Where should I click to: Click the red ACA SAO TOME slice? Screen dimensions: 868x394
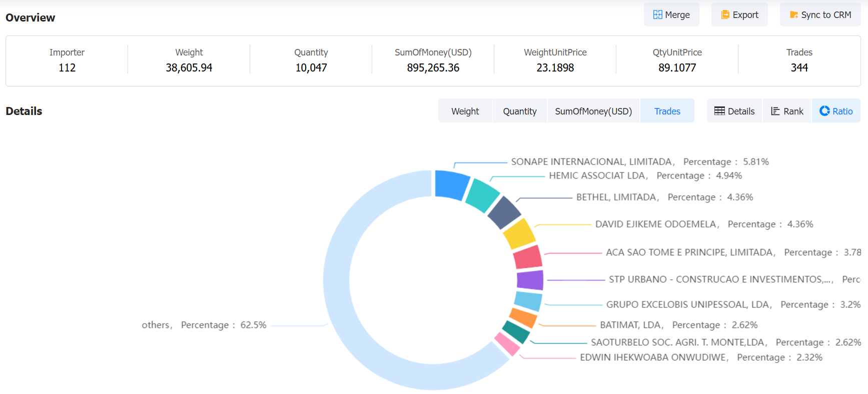[x=528, y=257]
